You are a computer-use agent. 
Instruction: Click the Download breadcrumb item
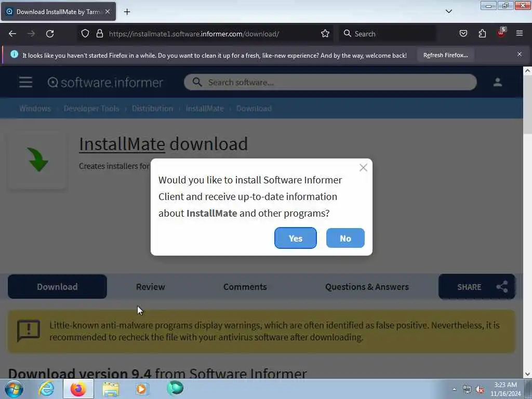point(254,109)
